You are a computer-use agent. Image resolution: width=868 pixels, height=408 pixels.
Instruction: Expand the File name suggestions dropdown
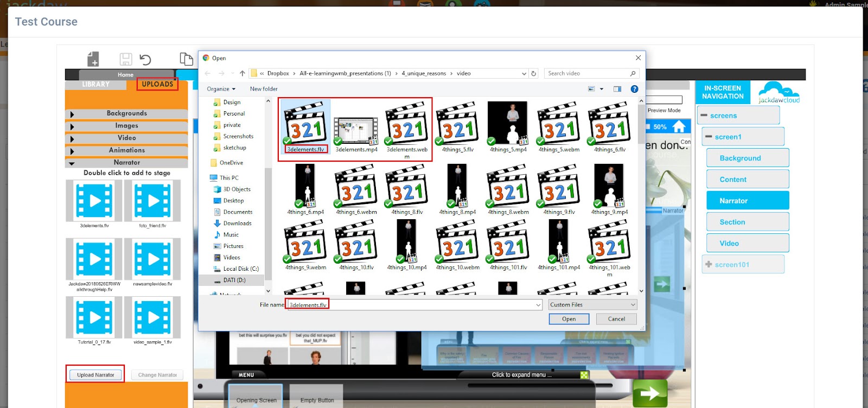pyautogui.click(x=538, y=305)
